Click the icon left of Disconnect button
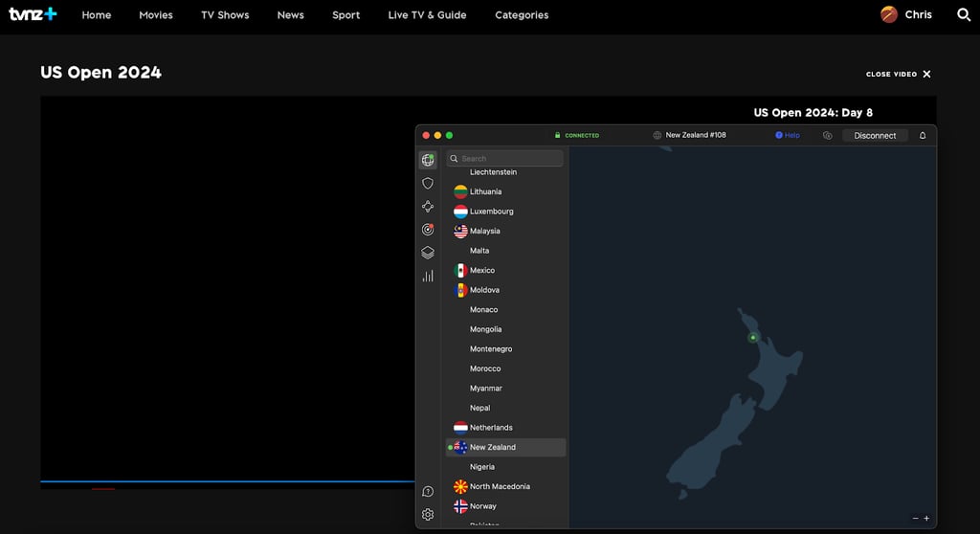 pyautogui.click(x=828, y=135)
